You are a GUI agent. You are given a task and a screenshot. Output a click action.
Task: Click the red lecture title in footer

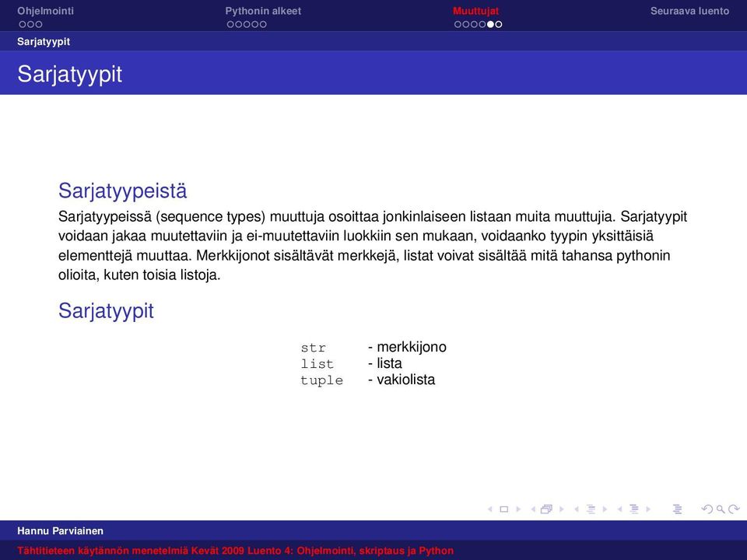click(x=235, y=551)
